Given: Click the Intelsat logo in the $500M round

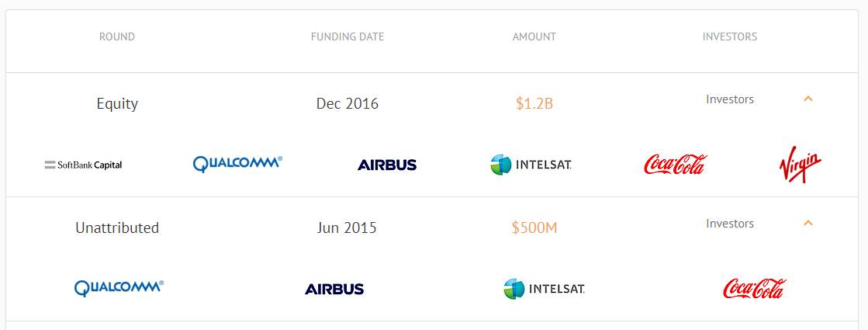Looking at the screenshot, I should click(545, 289).
